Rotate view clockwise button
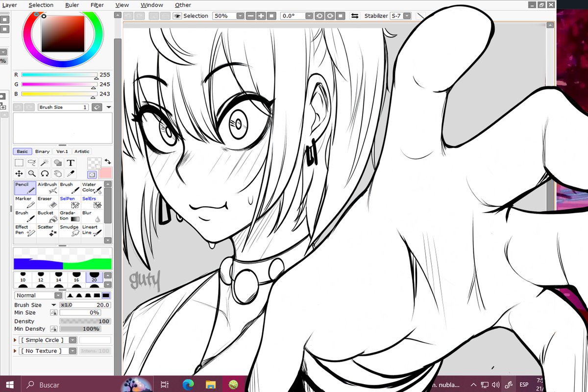 [x=330, y=16]
